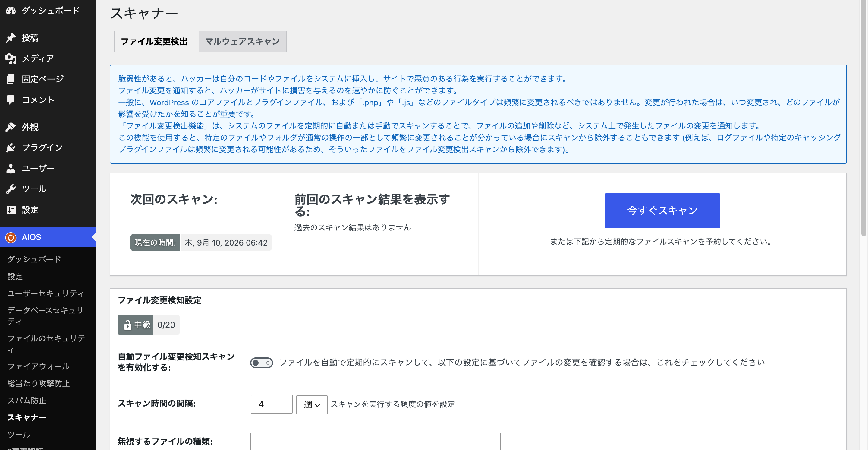
Task: Open the 週 interval unit dropdown
Action: pyautogui.click(x=312, y=404)
